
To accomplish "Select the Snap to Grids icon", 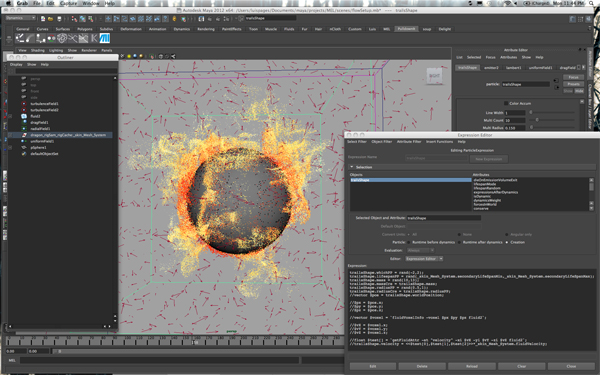I will pos(108,18).
